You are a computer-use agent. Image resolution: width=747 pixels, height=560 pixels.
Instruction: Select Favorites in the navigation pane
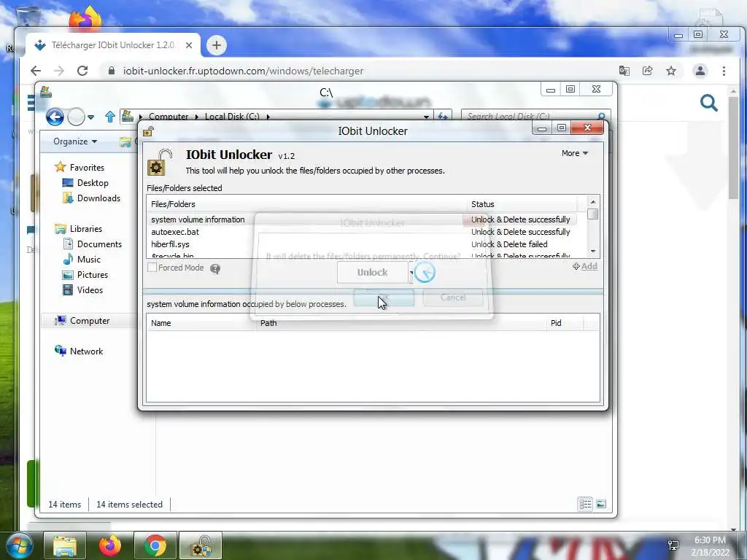click(x=87, y=168)
